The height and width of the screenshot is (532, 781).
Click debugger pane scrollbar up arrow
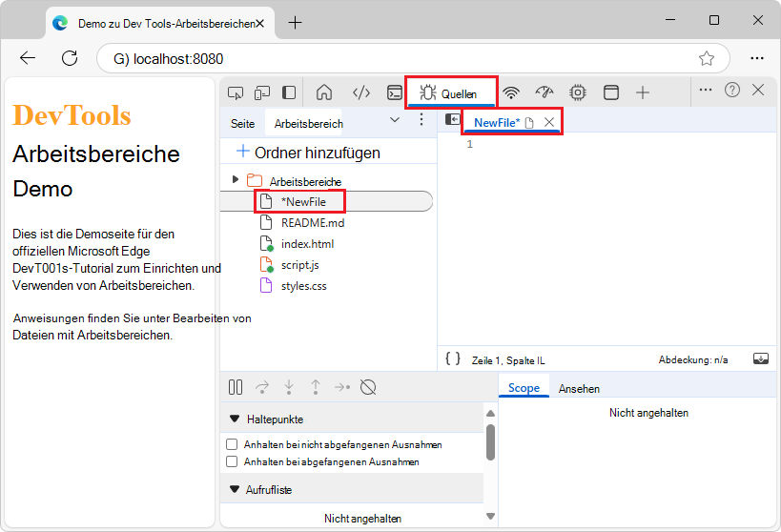pyautogui.click(x=490, y=414)
